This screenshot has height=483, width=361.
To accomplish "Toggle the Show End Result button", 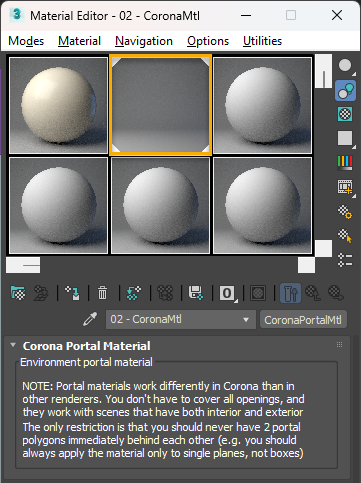I will [290, 293].
